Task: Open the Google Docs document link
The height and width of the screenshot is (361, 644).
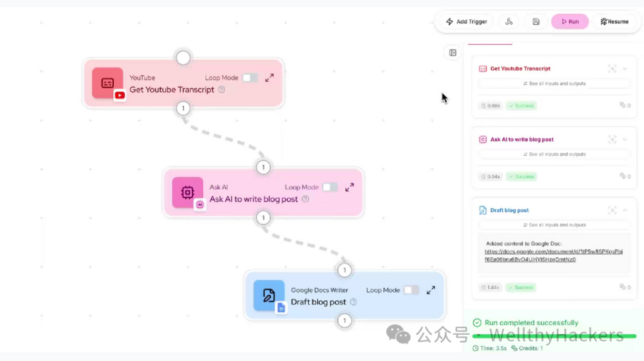Action: click(553, 255)
